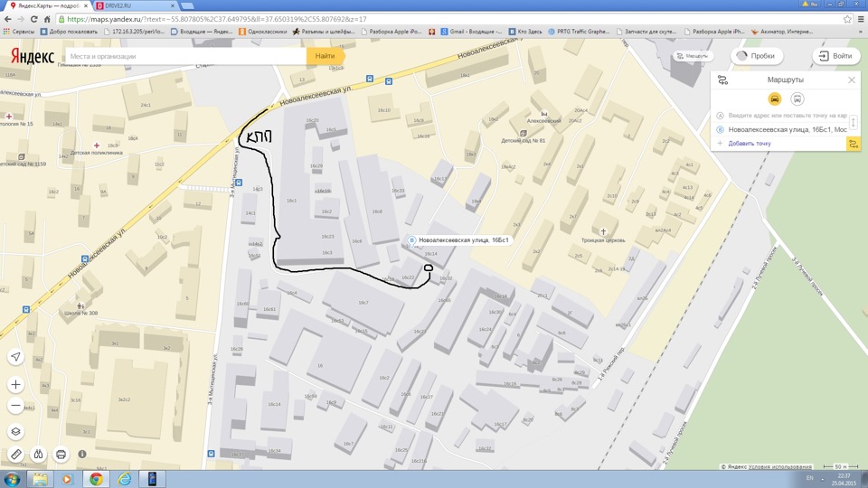Open the Gmail - Входящие bookmark

pos(472,32)
